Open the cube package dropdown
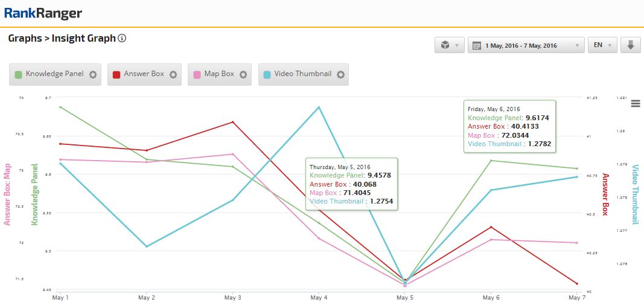Viewport: 644px width, 305px height. coord(450,45)
